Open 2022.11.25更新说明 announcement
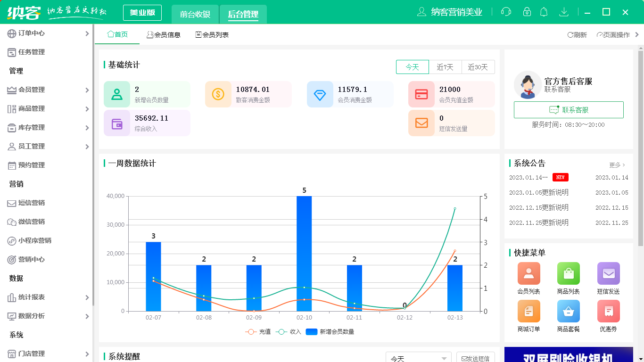Viewport: 644px width, 362px height. pyautogui.click(x=539, y=222)
